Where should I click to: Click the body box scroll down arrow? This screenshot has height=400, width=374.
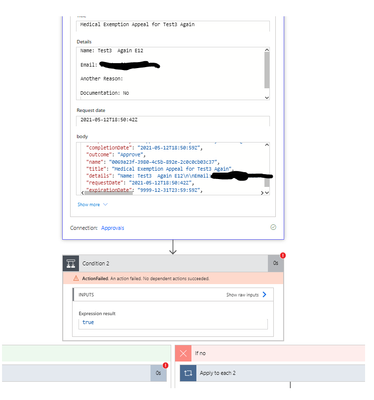(267, 193)
